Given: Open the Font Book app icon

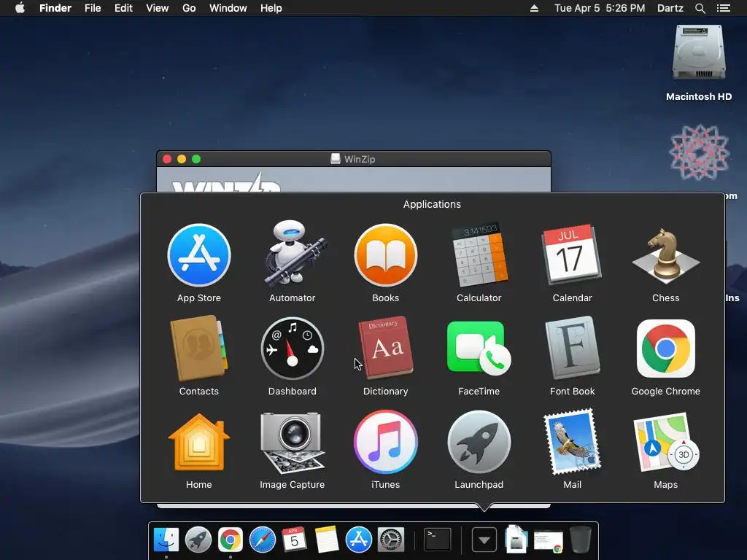Looking at the screenshot, I should point(572,349).
